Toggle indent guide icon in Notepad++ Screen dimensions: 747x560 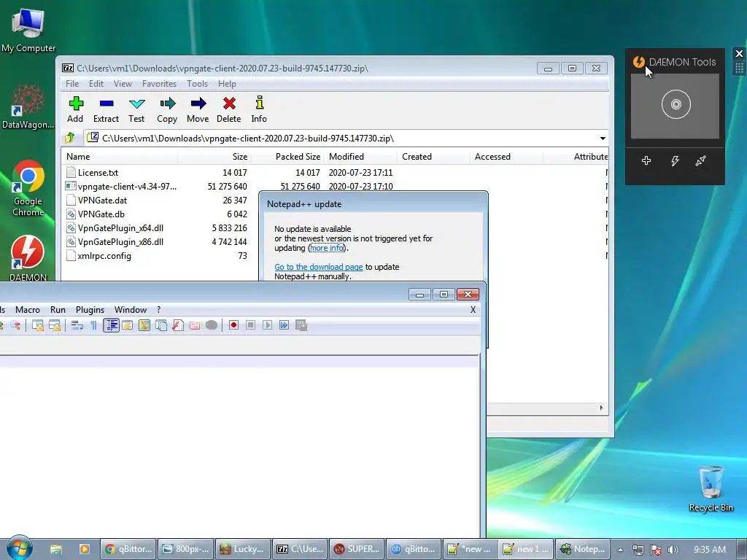coord(111,325)
